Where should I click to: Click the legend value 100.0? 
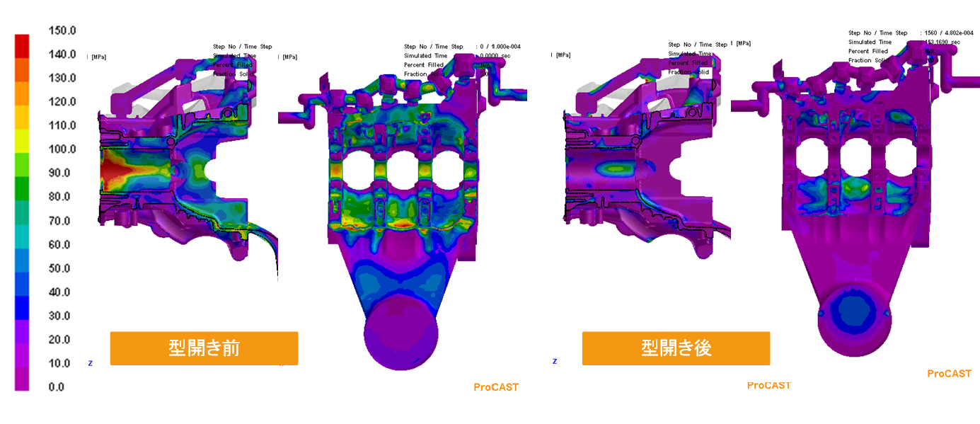[x=62, y=149]
